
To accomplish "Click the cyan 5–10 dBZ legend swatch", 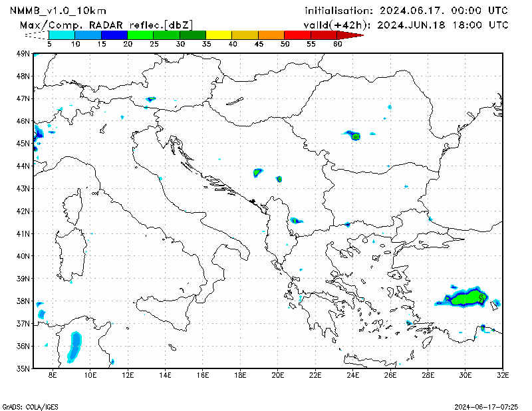I will pyautogui.click(x=62, y=35).
